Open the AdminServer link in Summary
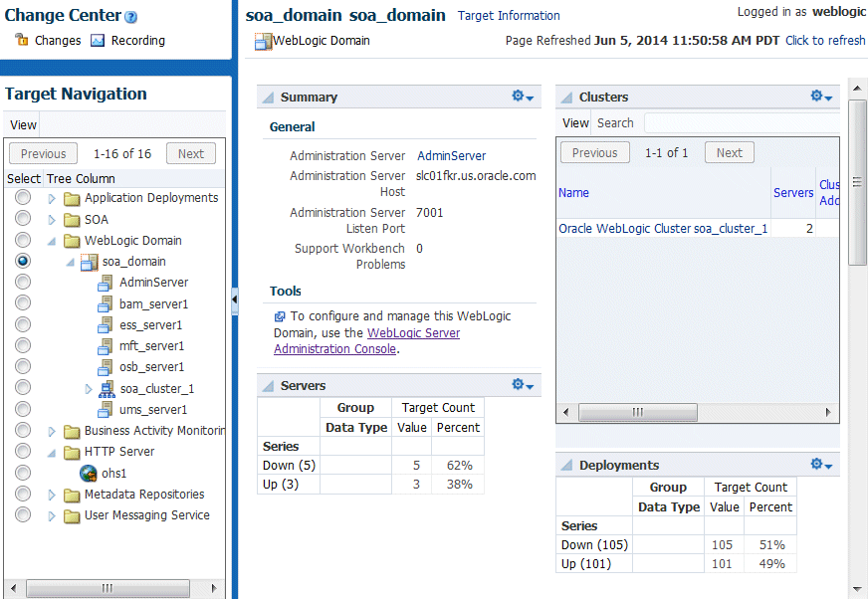 (451, 156)
